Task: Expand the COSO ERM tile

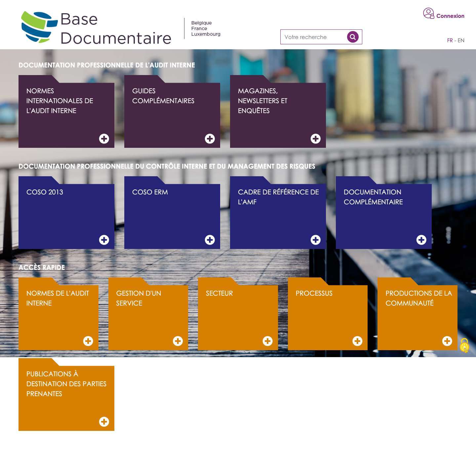Action: coord(210,239)
